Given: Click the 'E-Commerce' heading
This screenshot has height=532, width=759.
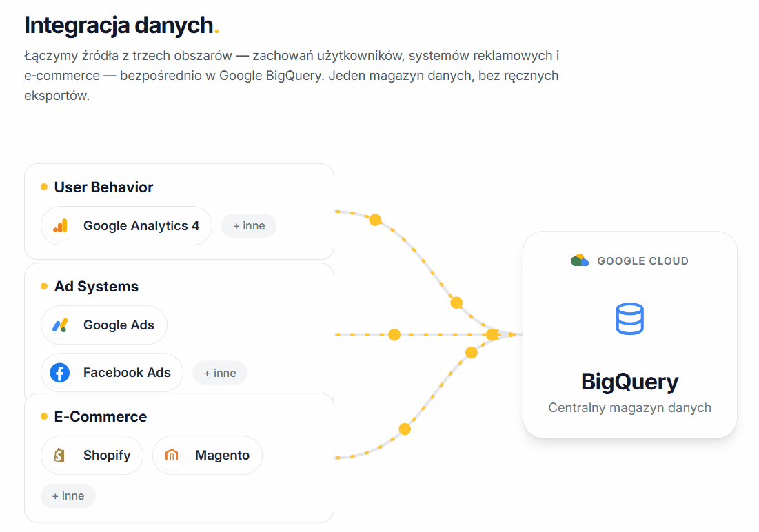Looking at the screenshot, I should point(101,416).
